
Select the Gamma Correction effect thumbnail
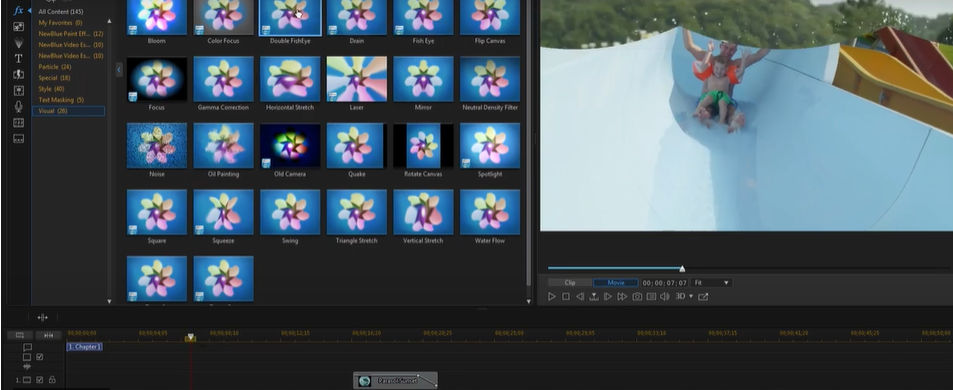(x=223, y=78)
